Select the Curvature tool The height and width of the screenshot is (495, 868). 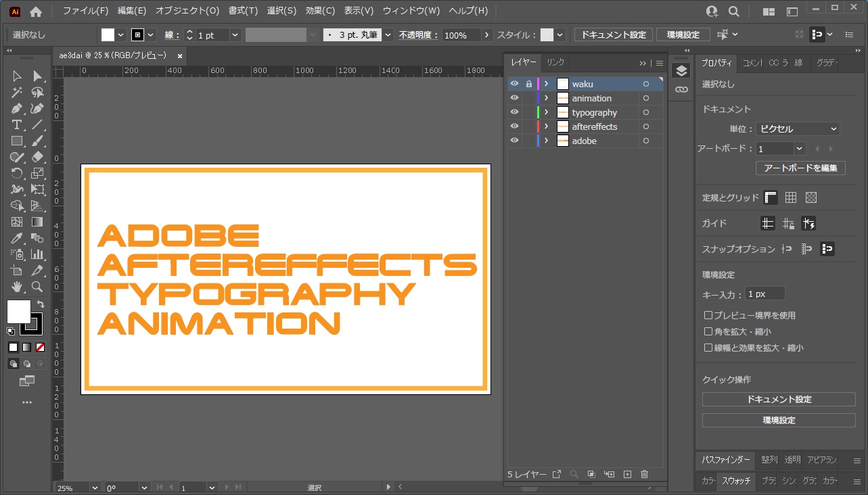[x=38, y=109]
